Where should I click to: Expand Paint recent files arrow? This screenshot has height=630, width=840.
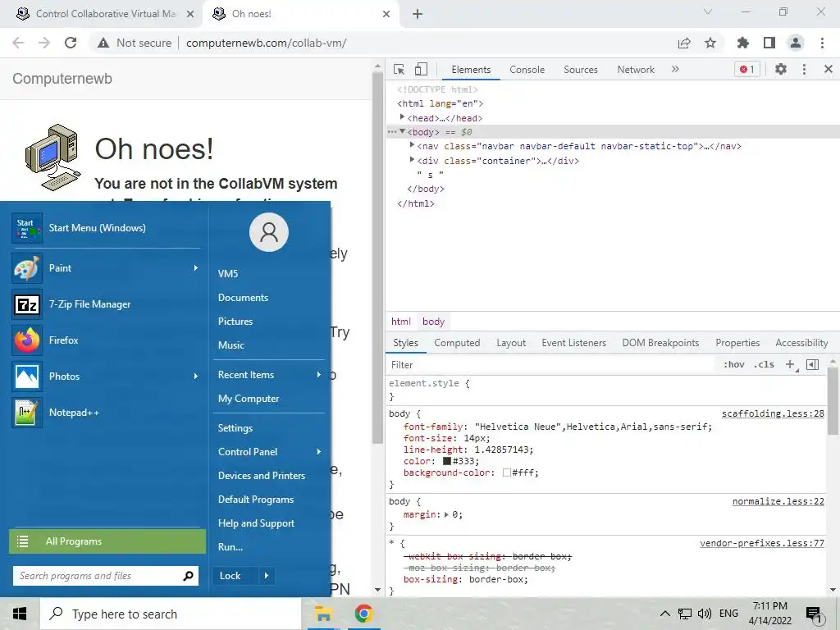pyautogui.click(x=195, y=268)
